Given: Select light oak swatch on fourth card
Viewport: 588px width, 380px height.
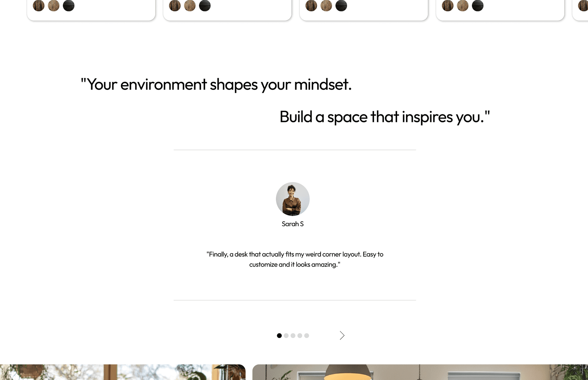Looking at the screenshot, I should (463, 5).
